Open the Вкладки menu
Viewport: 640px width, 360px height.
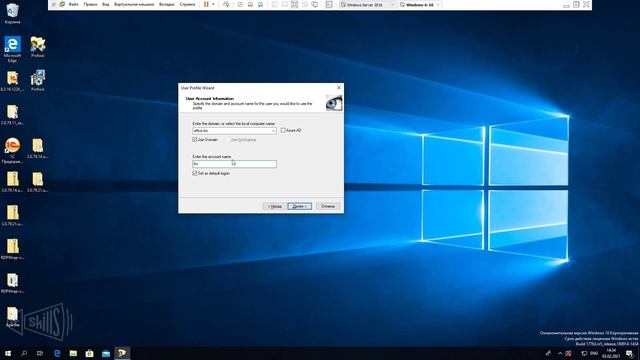[x=167, y=4]
